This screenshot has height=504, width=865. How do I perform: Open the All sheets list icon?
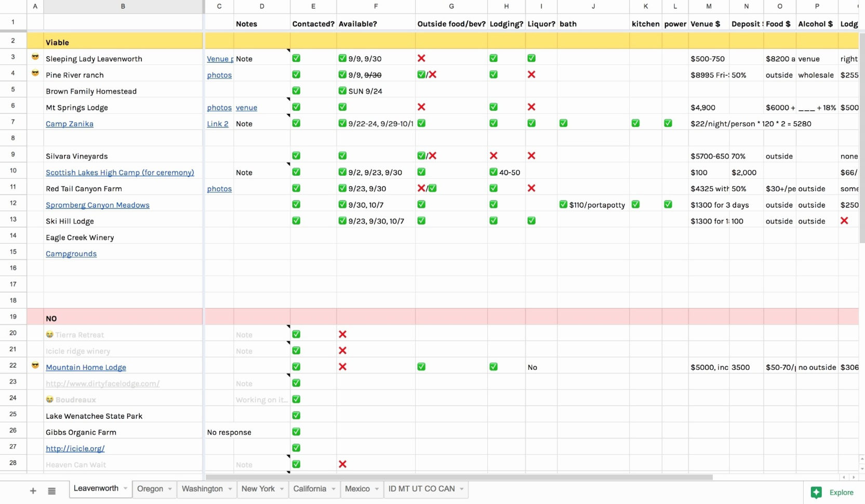51,490
